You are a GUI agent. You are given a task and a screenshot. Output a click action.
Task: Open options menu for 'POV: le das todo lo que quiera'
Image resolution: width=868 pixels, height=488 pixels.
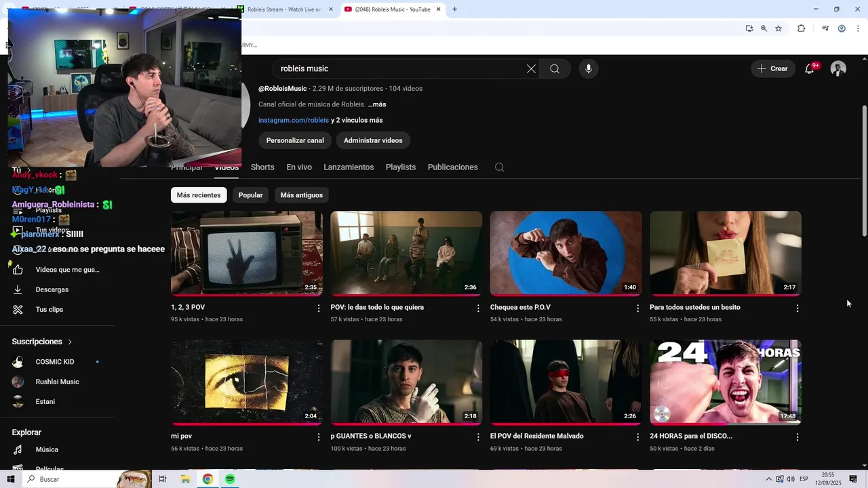(x=478, y=308)
